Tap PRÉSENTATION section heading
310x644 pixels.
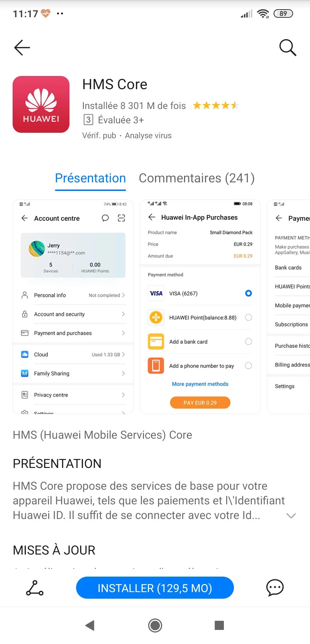click(x=57, y=464)
